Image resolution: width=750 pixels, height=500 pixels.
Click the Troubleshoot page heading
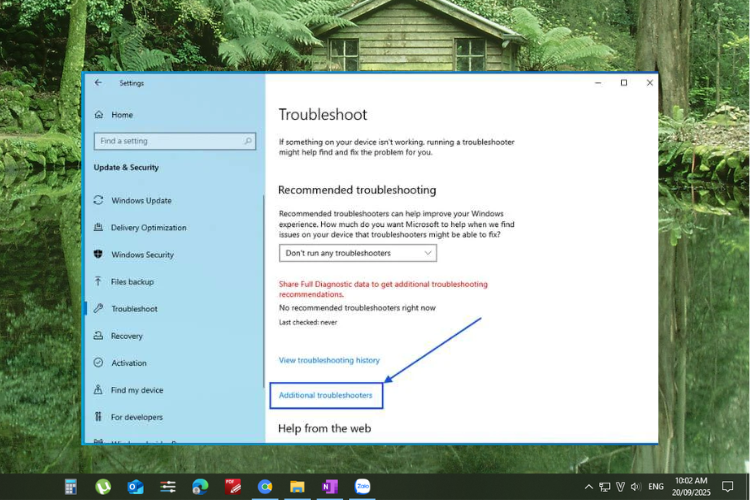click(x=323, y=115)
